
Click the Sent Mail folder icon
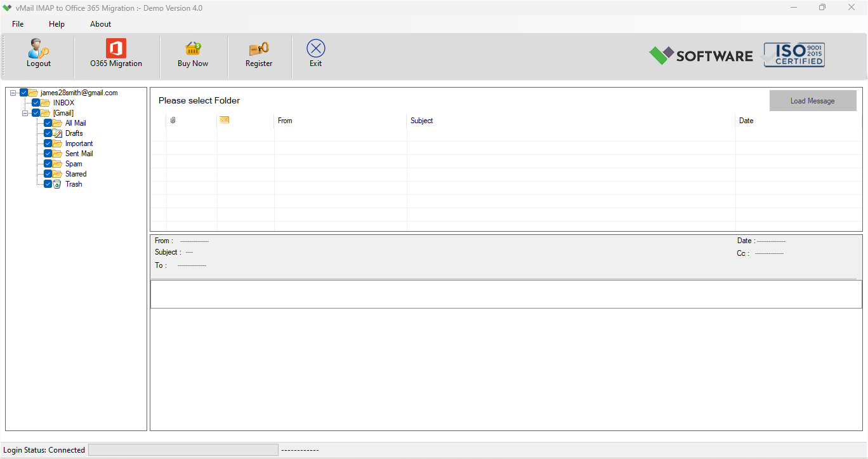pos(57,154)
